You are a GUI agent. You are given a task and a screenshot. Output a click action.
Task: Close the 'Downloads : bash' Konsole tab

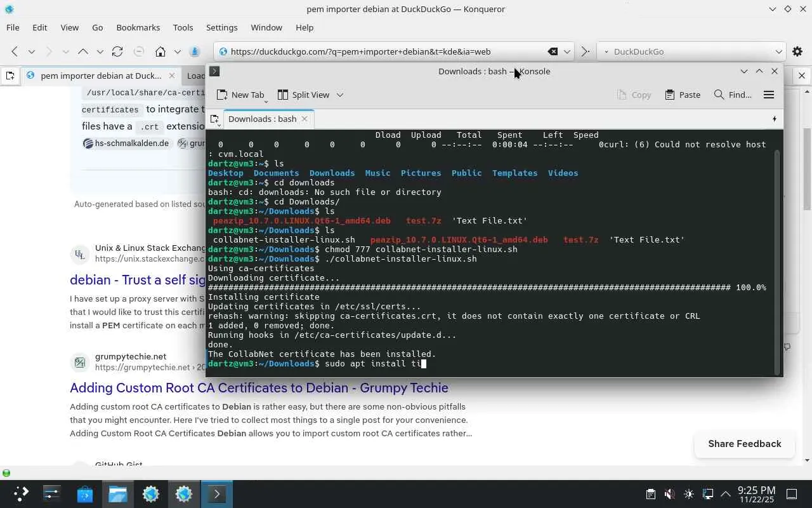pos(304,119)
